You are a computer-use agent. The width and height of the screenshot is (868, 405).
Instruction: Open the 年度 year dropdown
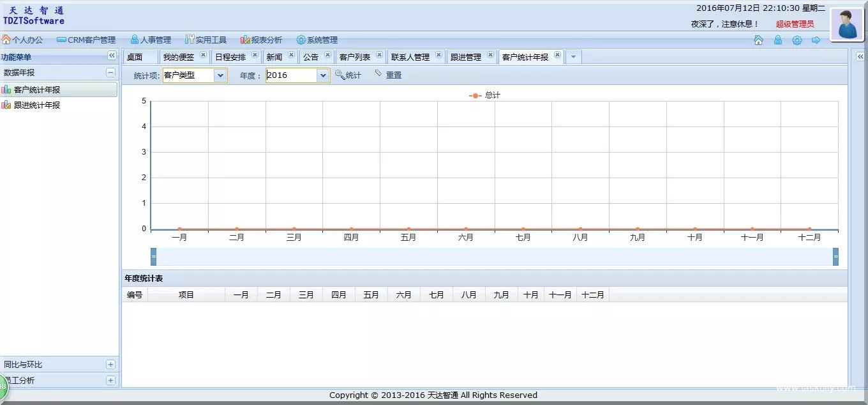point(323,75)
